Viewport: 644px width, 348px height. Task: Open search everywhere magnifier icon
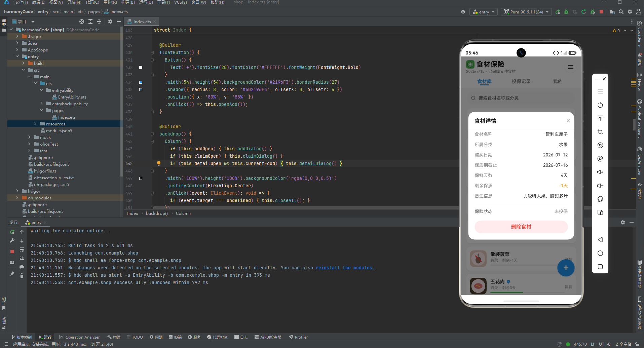621,12
